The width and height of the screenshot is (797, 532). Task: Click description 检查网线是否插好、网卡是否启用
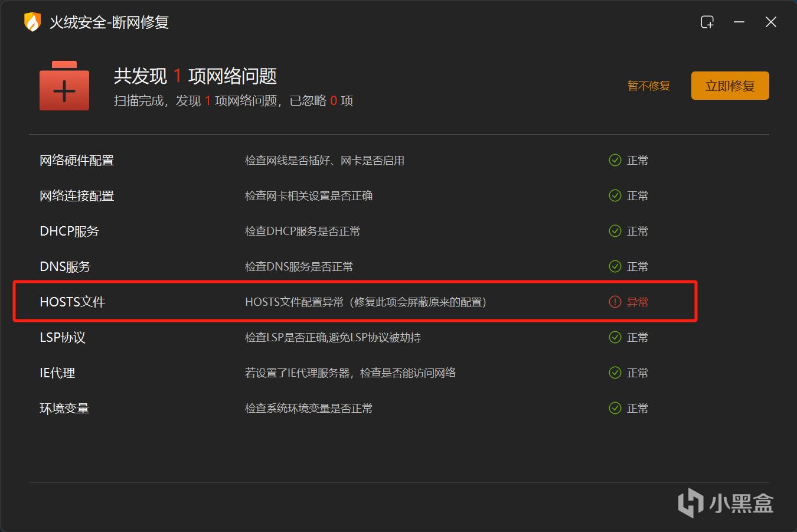click(325, 160)
